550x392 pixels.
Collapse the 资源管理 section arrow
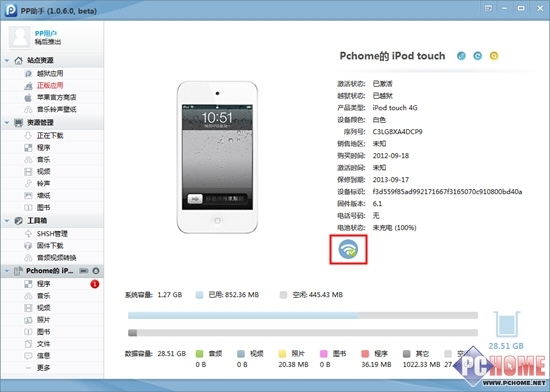(7, 123)
